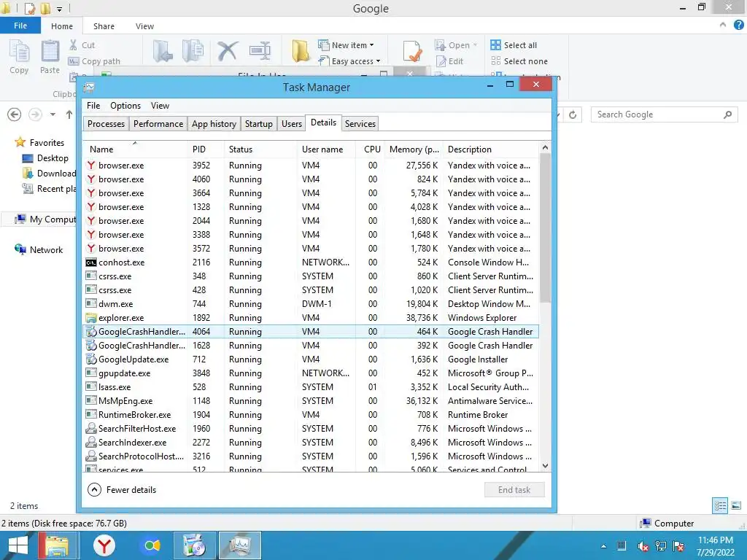747x560 pixels.
Task: Click the Start button on taskbar
Action: [x=18, y=545]
